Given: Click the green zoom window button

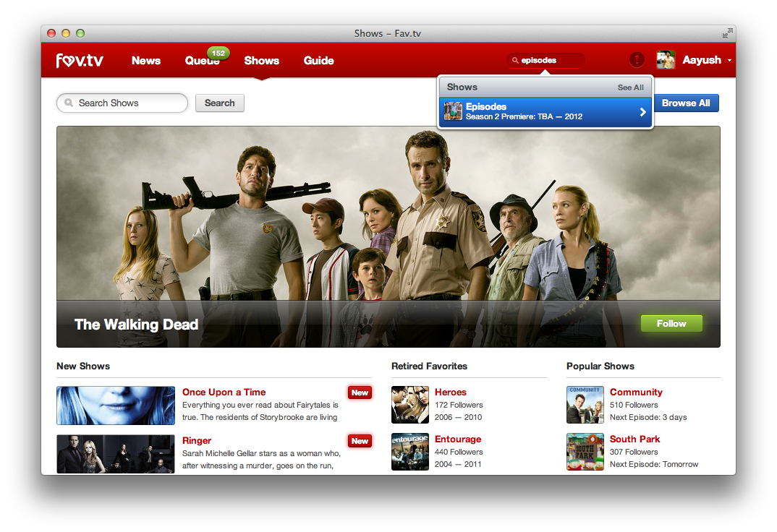Looking at the screenshot, I should pos(80,33).
